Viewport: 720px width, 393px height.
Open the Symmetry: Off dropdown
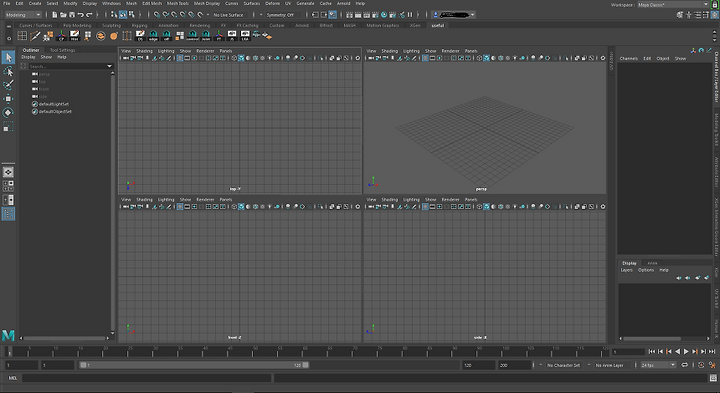(283, 15)
